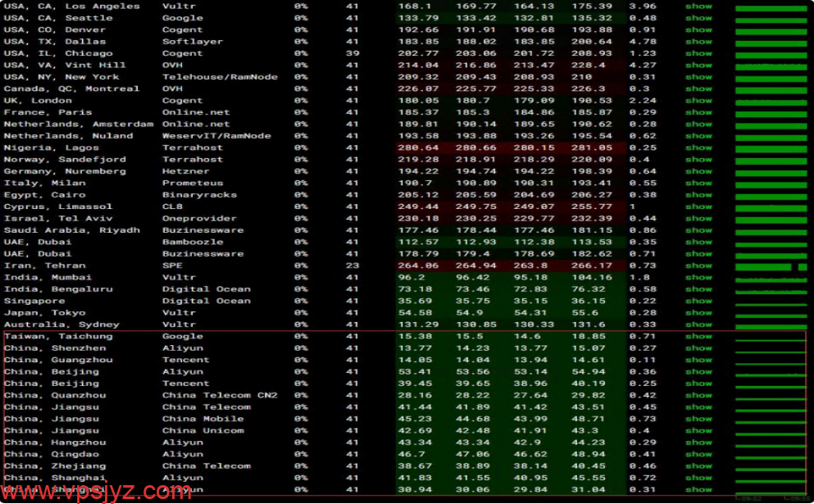
Task: Open 'show' in the Dubai Buzinessware row
Action: tap(698, 254)
